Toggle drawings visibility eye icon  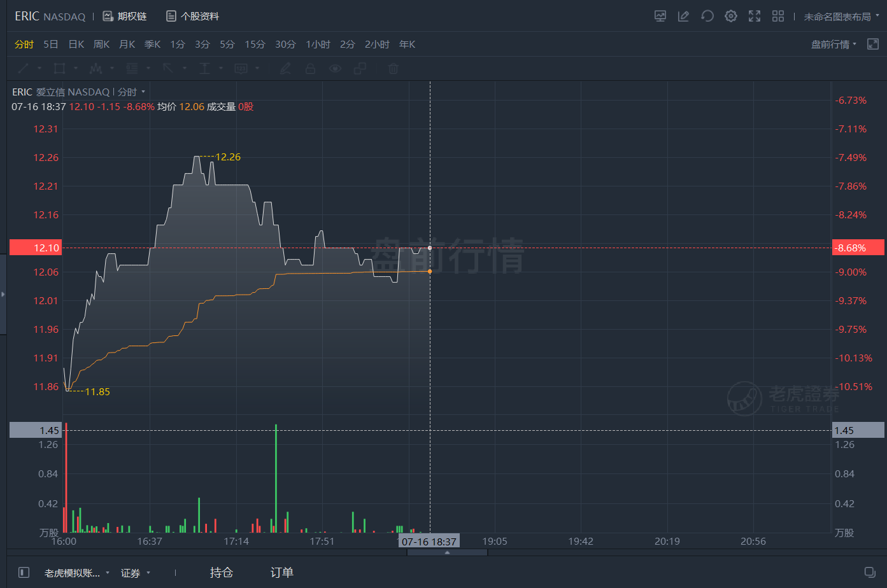335,68
